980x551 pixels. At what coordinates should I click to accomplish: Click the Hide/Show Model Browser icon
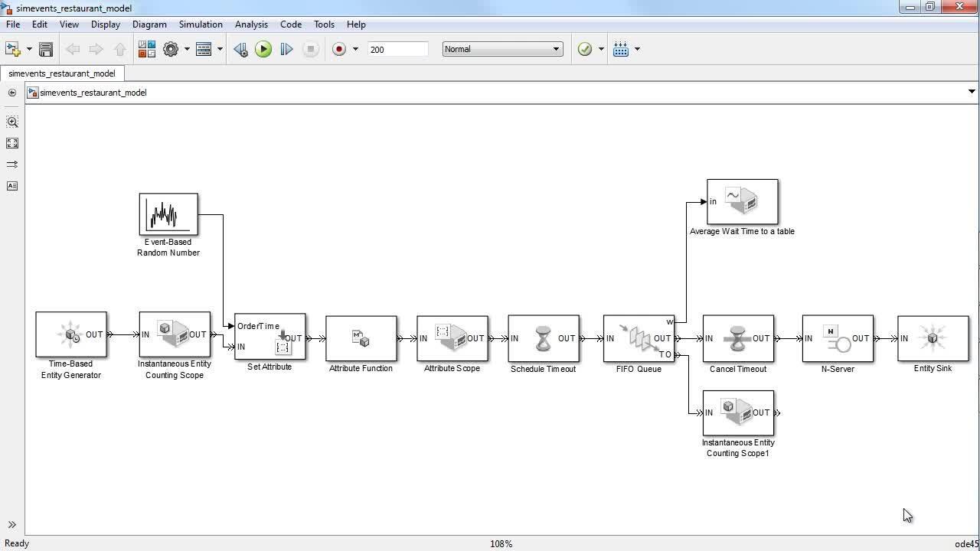point(11,93)
